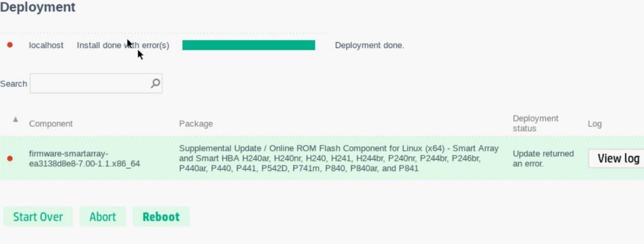Sort by Package column header
The width and height of the screenshot is (644, 244).
point(196,124)
